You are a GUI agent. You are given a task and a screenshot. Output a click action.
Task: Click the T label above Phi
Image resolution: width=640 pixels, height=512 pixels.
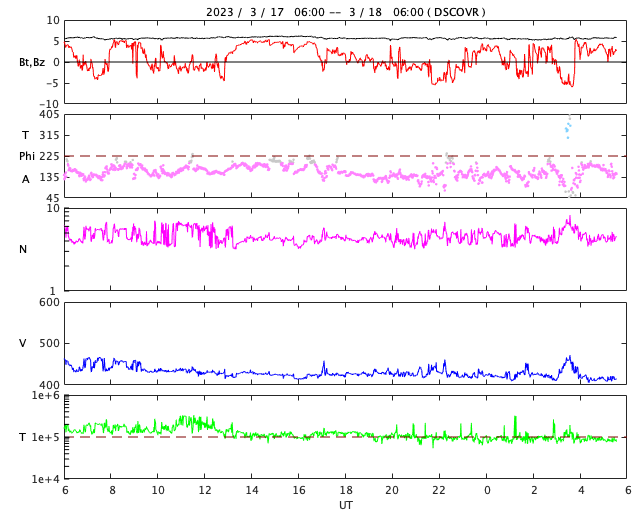point(25,135)
